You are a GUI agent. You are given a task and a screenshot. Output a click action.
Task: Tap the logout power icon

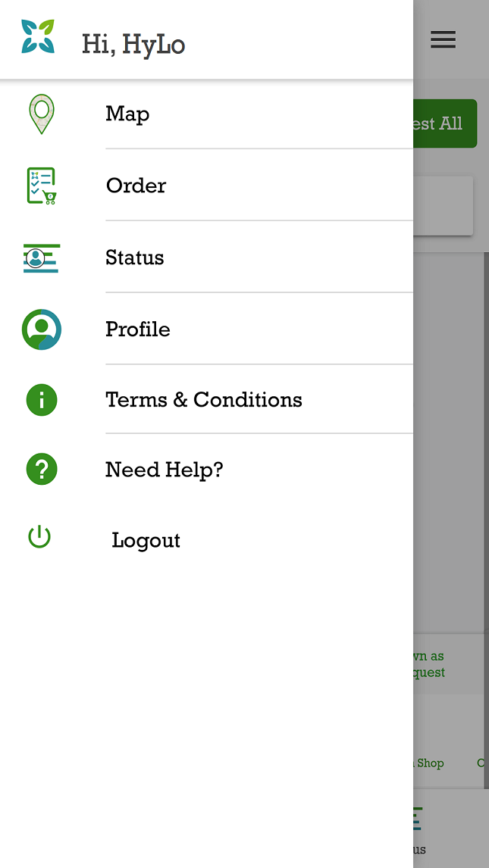39,538
